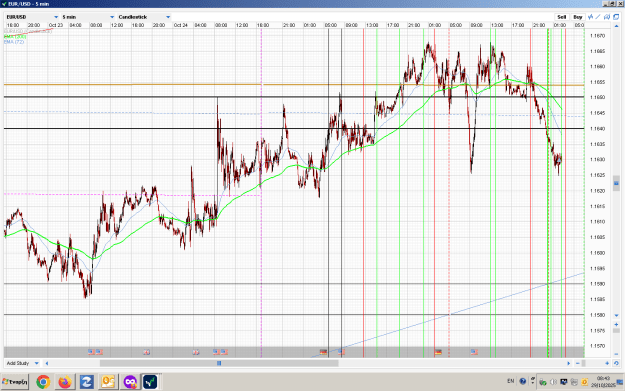625x391 pixels.
Task: Click the time axis zoom out minus
Action: point(578,363)
